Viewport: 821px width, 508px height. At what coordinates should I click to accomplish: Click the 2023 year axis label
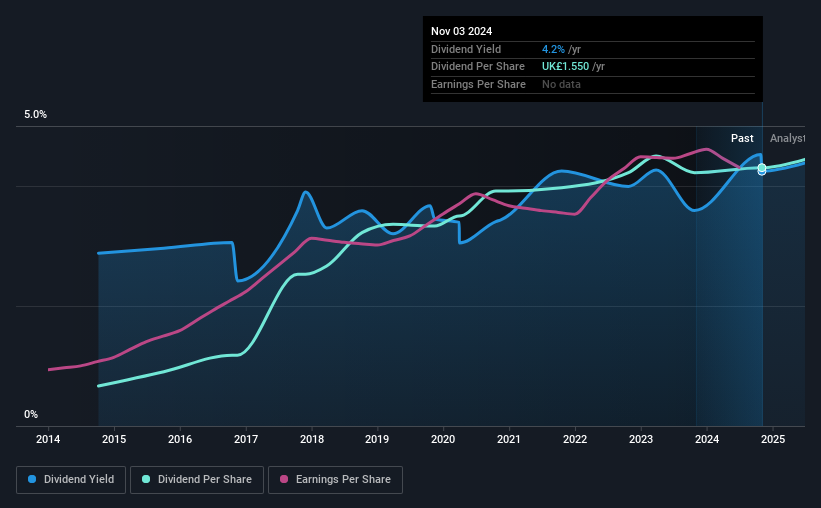(641, 439)
